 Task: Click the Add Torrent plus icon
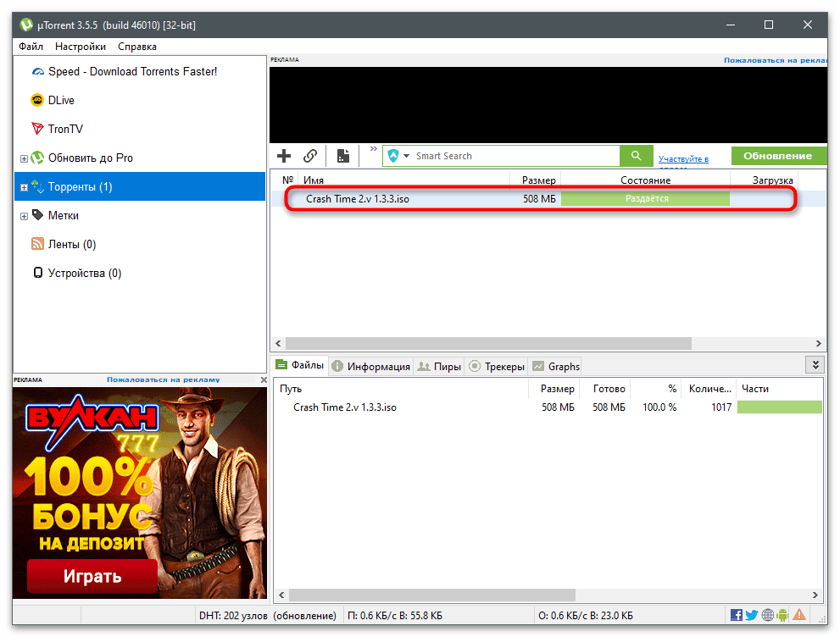(x=285, y=156)
